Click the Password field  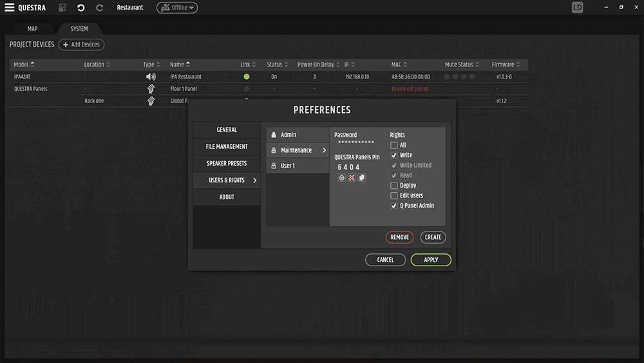coord(355,142)
